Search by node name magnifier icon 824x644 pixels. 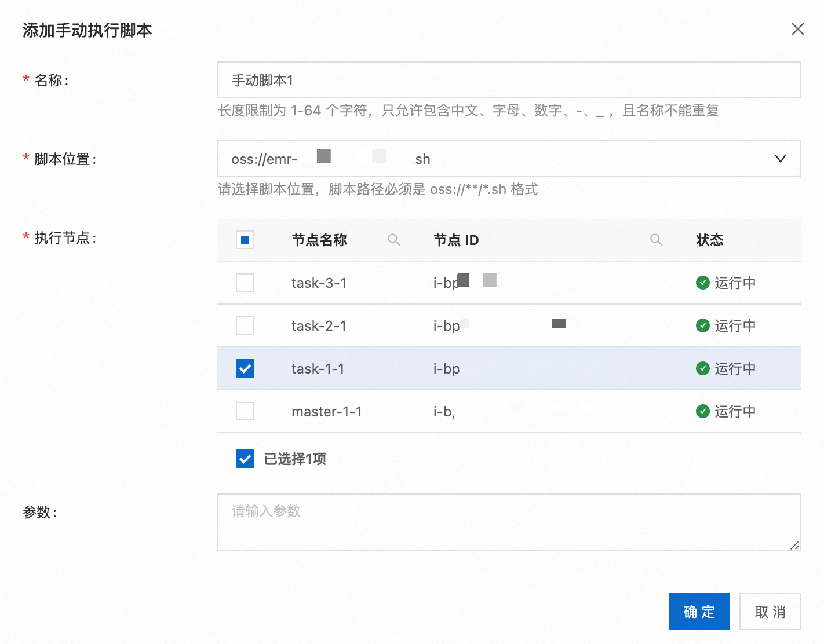pyautogui.click(x=394, y=240)
